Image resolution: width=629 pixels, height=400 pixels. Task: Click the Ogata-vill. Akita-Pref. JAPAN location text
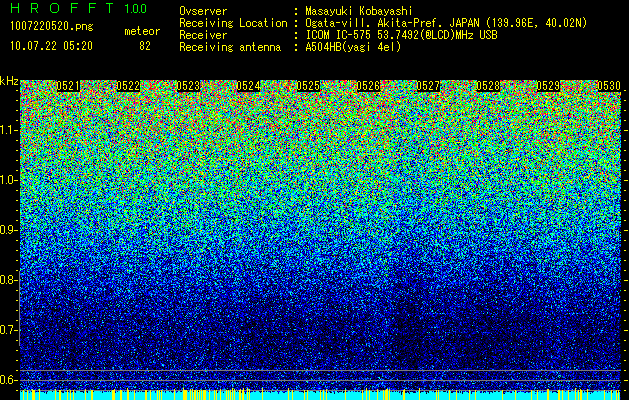(x=446, y=23)
